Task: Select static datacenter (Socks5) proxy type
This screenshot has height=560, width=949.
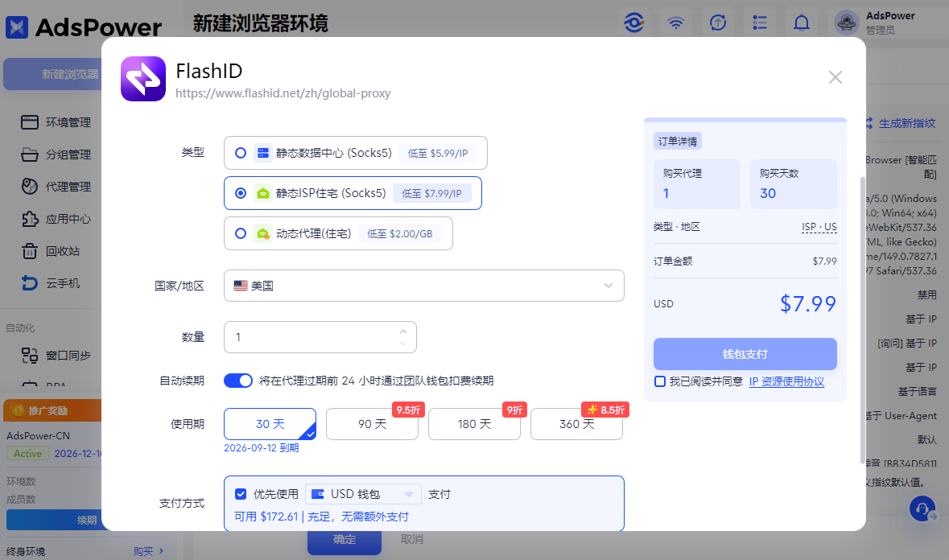Action: tap(355, 153)
